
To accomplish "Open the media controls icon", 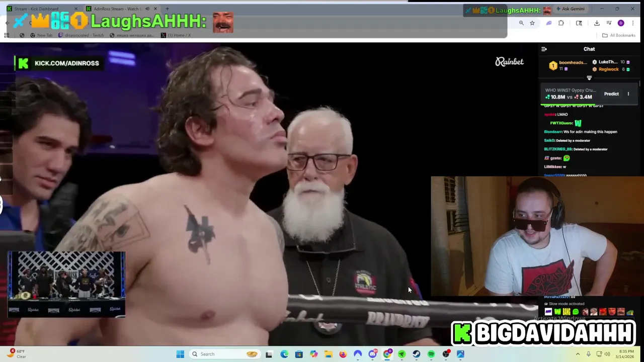I will [x=609, y=23].
